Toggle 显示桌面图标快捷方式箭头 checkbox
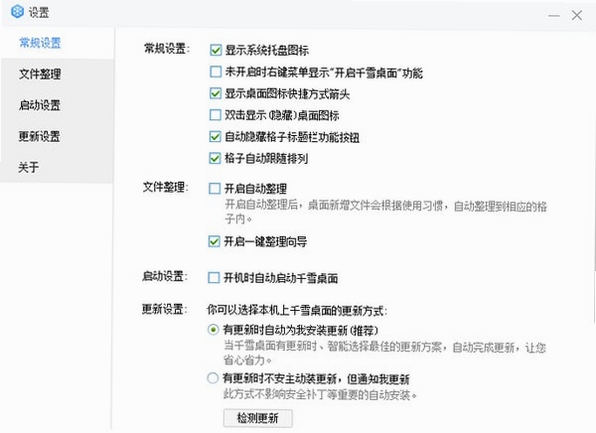596x433 pixels. pyautogui.click(x=215, y=94)
